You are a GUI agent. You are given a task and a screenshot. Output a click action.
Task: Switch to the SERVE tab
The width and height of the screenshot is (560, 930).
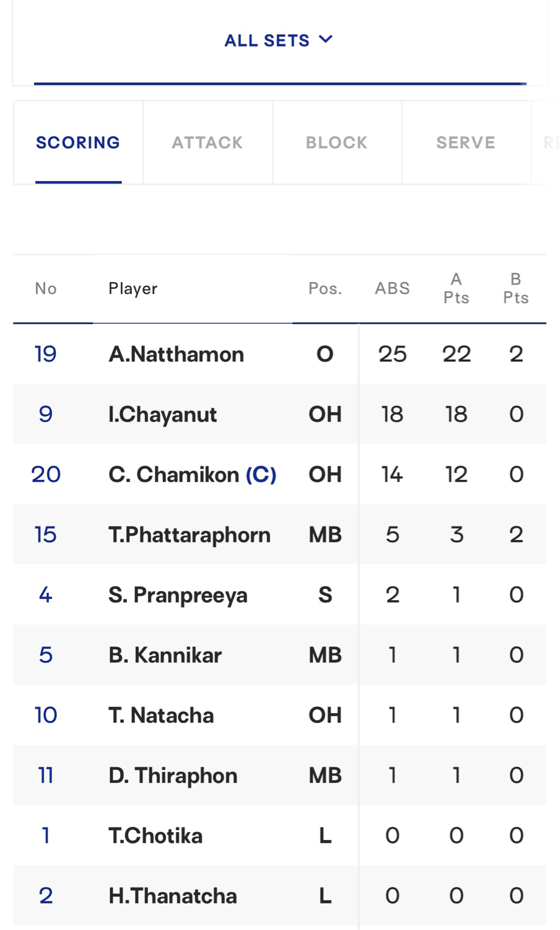click(x=466, y=143)
